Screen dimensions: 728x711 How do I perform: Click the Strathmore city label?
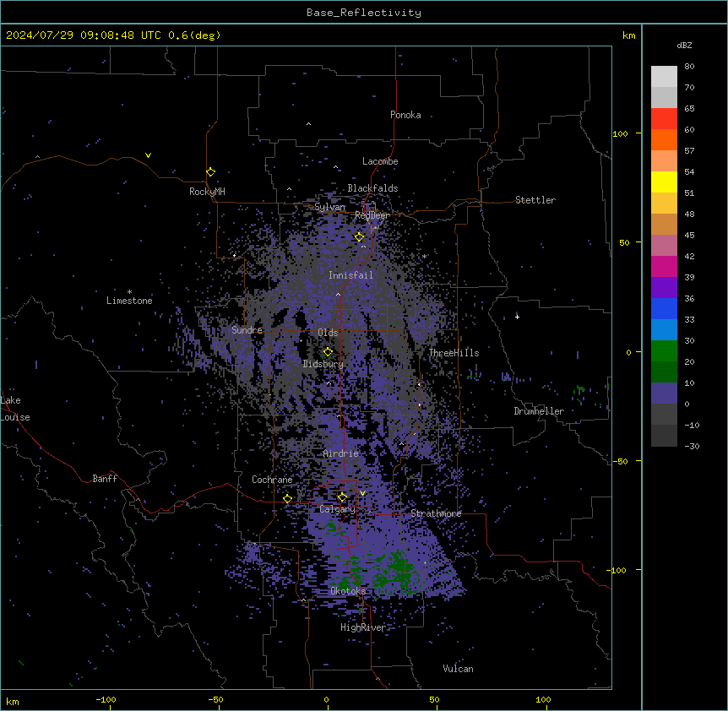[x=436, y=513]
